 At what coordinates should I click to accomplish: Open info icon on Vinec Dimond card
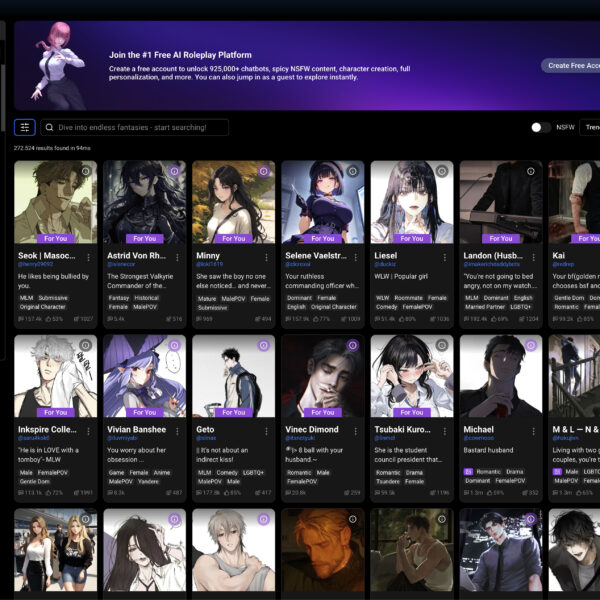point(353,346)
